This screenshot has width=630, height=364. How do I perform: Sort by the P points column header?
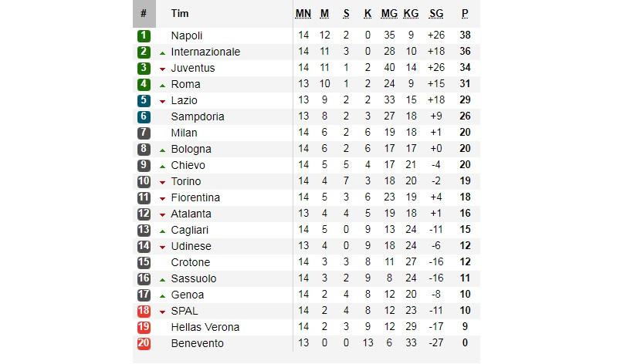click(465, 13)
